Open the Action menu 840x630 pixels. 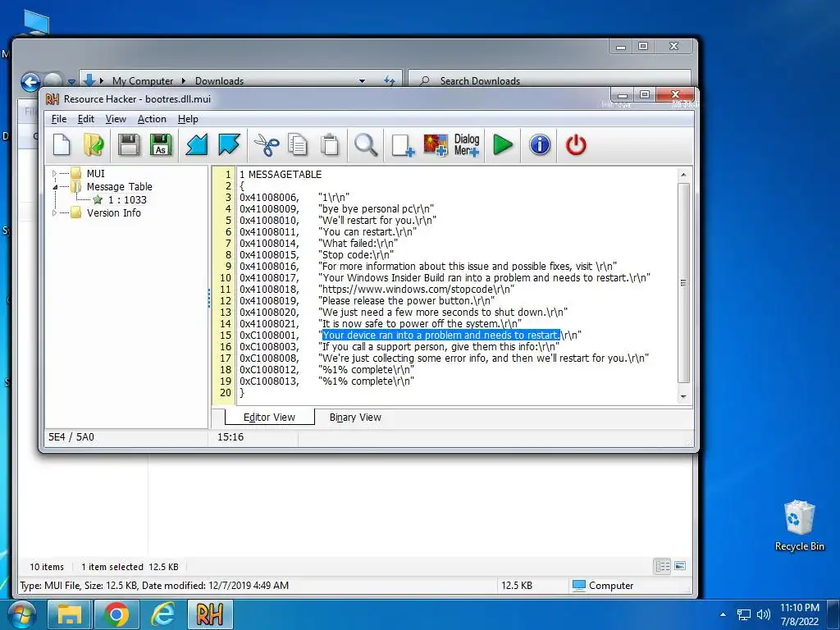[x=152, y=119]
